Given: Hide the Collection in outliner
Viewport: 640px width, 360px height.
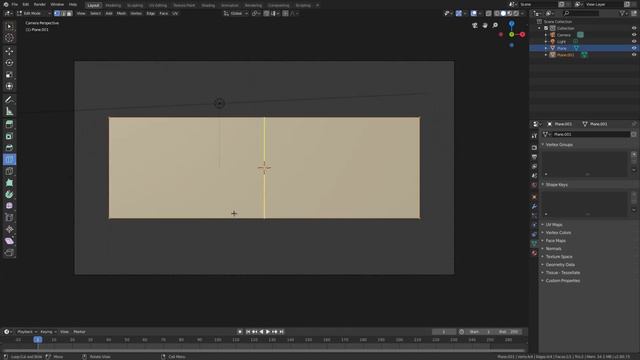Looking at the screenshot, I should [x=634, y=28].
